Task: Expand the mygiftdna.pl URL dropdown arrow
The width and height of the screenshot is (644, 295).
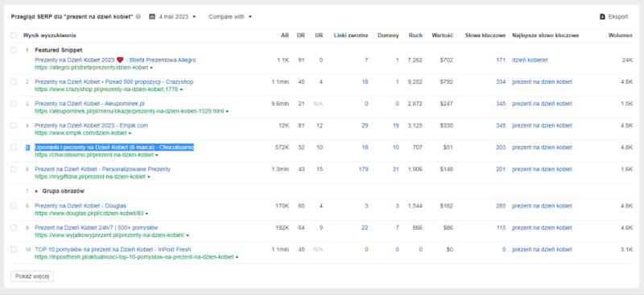Action: point(149,177)
